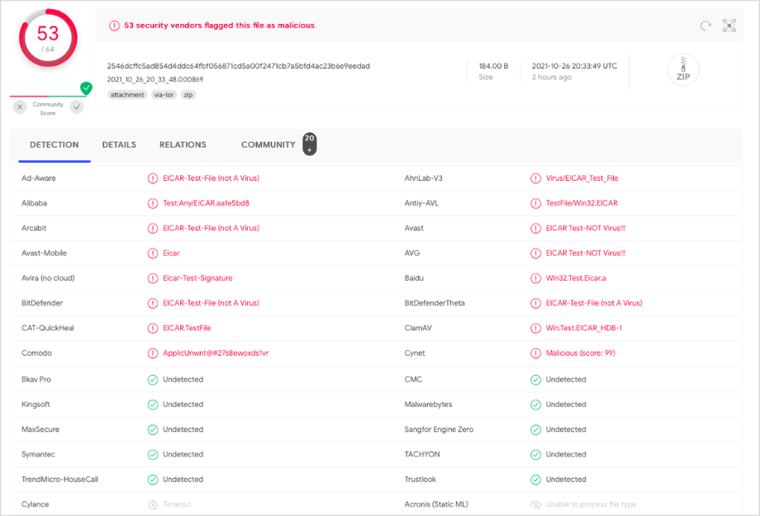
Task: Click Win32.Test.Eicar.a result for Baidu
Action: [x=576, y=278]
